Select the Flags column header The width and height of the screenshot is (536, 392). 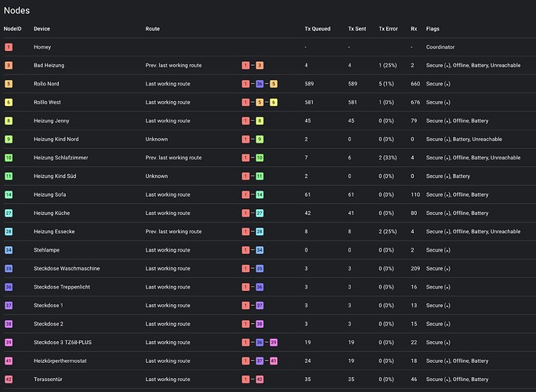433,29
